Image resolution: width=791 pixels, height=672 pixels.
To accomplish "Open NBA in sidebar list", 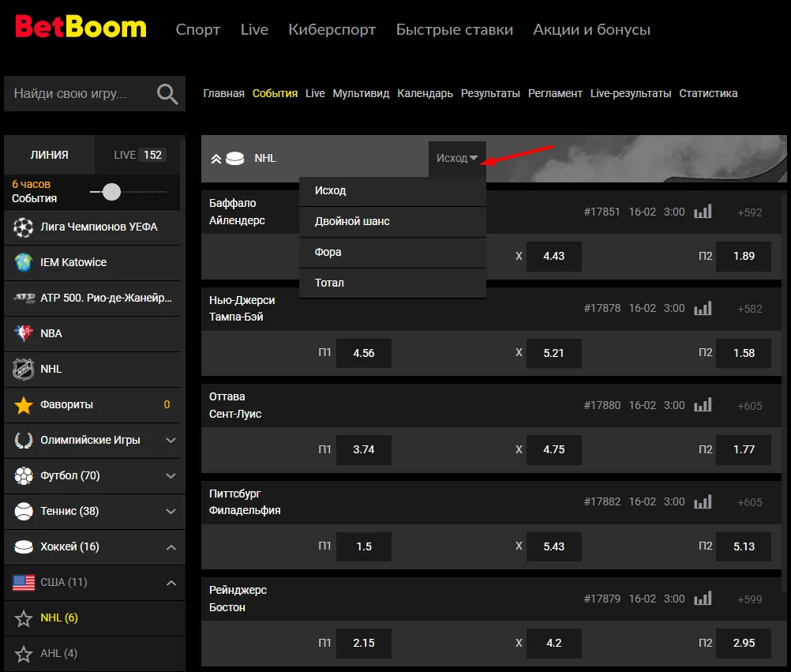I will pyautogui.click(x=92, y=333).
